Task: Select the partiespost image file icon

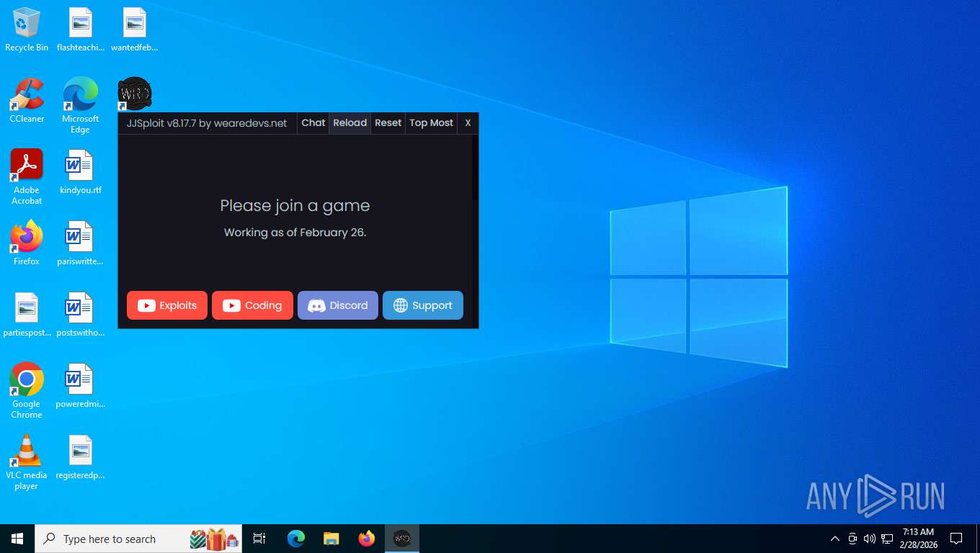Action: pos(27,315)
